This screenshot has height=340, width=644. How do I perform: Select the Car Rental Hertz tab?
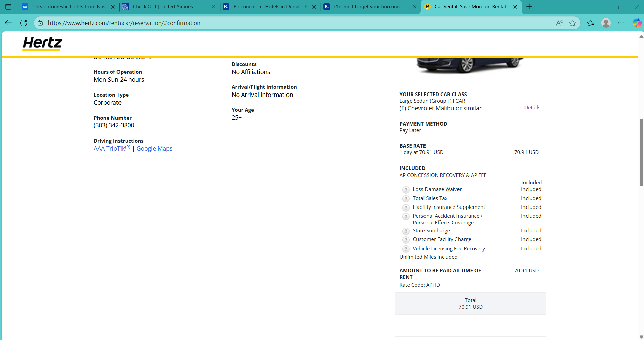coord(472,7)
